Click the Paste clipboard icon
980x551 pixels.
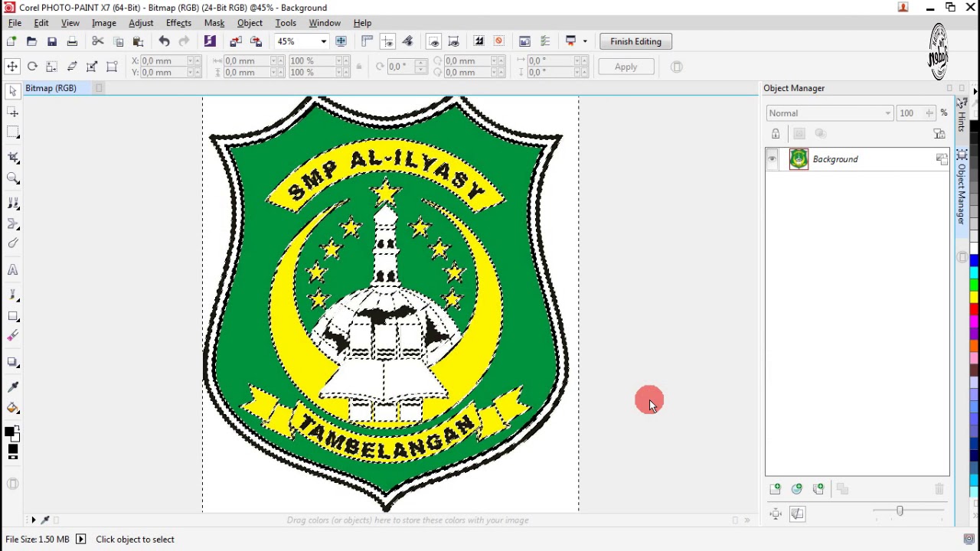click(x=139, y=41)
